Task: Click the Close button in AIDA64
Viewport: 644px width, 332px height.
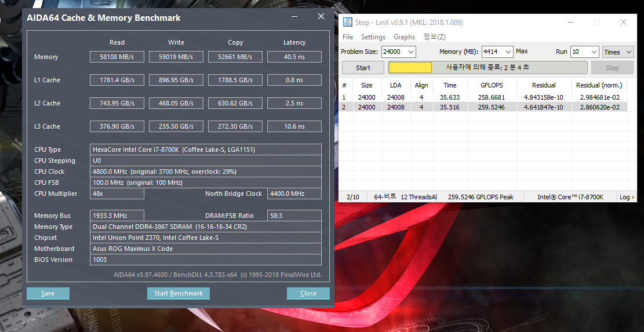Action: click(x=308, y=293)
